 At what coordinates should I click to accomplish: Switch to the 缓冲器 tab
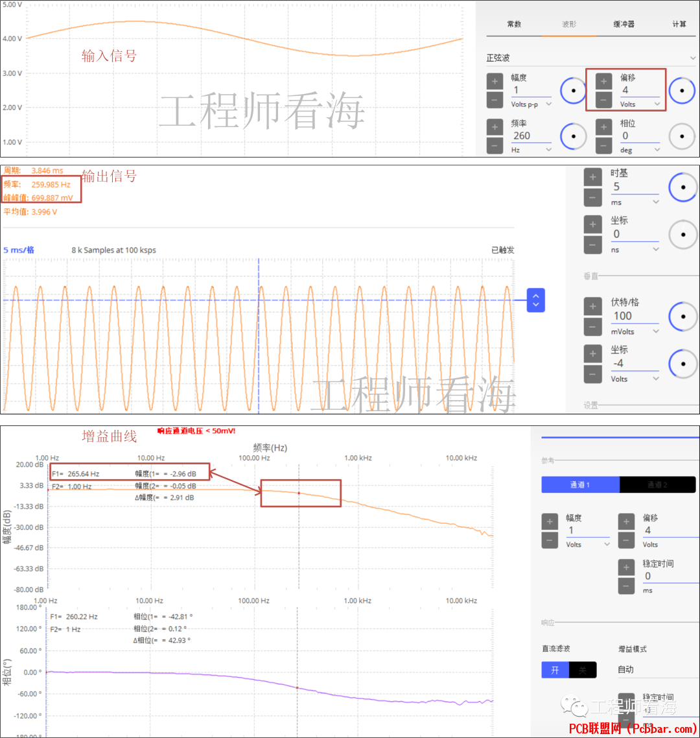pyautogui.click(x=624, y=24)
